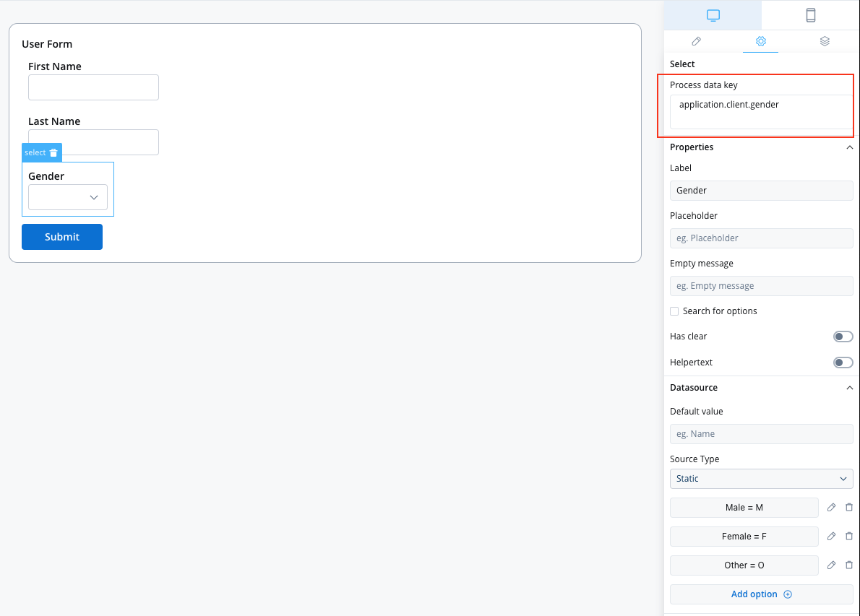The height and width of the screenshot is (616, 860).
Task: Click the Select panel heading
Action: pyautogui.click(x=682, y=64)
